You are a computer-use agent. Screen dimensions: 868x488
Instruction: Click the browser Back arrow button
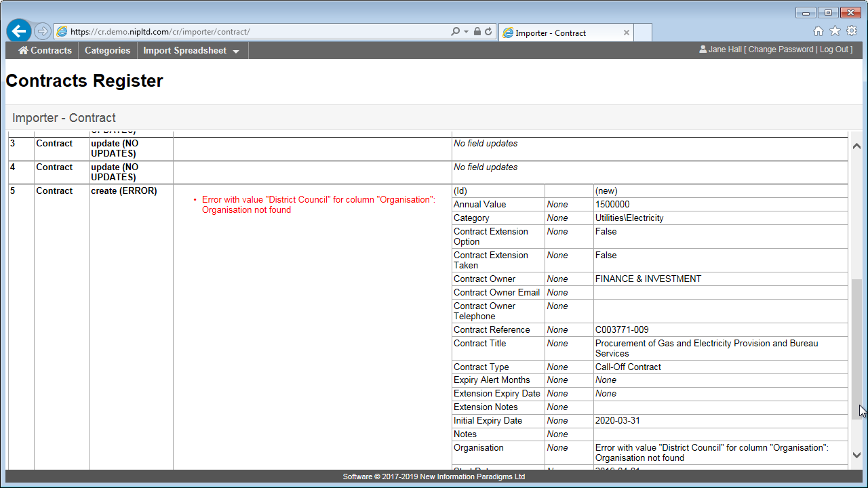coord(18,31)
